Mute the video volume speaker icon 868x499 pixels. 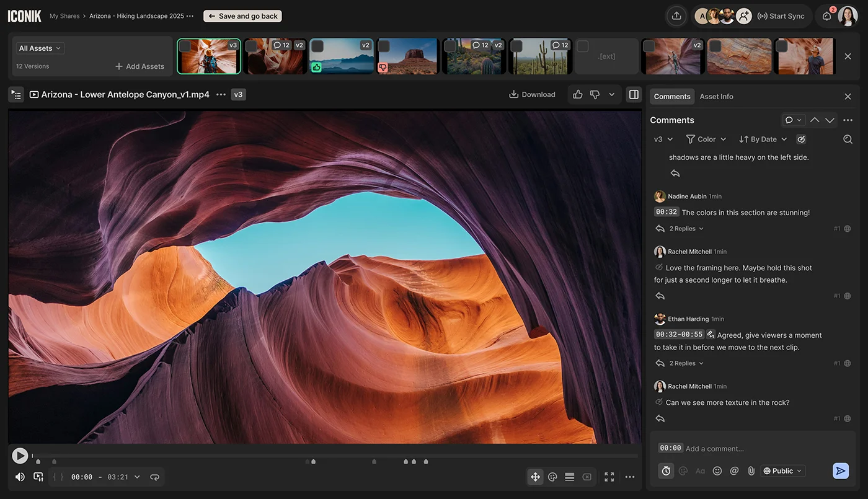[x=20, y=477]
